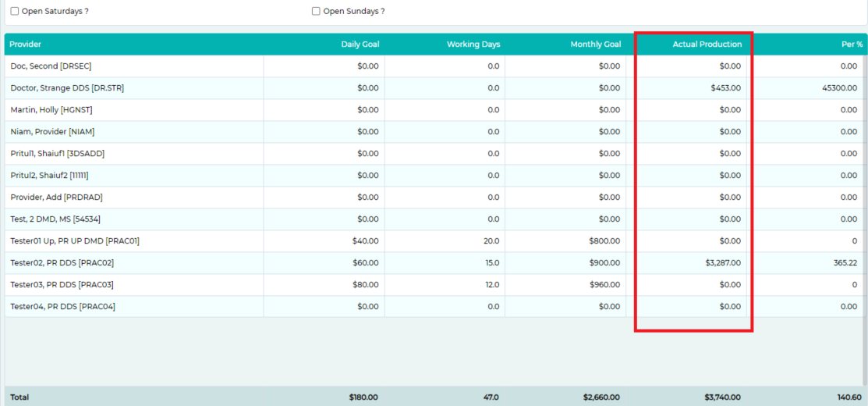Click the Monthly Goal column header
The width and height of the screenshot is (868, 406).
[x=595, y=45]
